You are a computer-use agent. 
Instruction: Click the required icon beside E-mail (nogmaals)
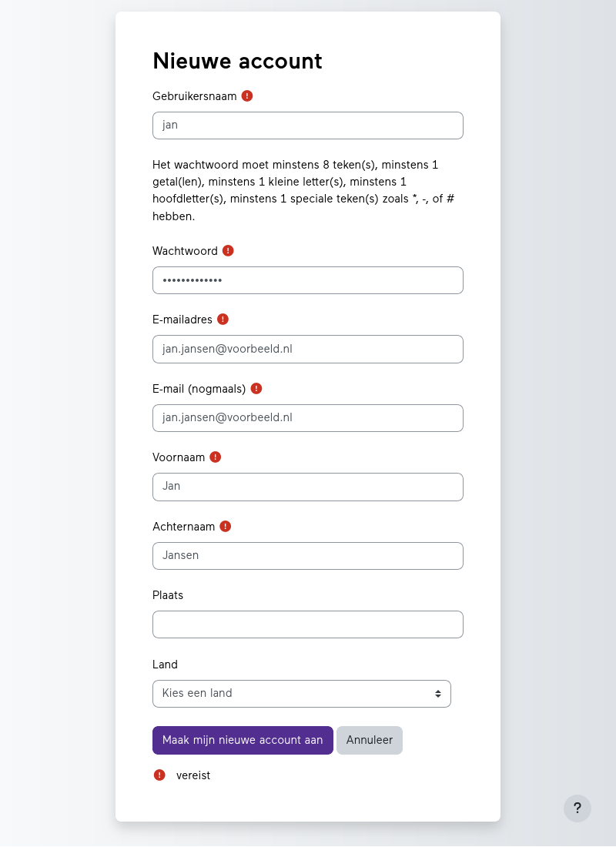256,389
